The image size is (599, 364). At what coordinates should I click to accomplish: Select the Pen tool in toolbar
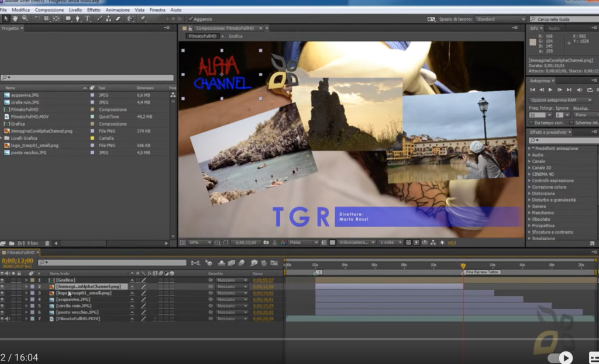pos(78,18)
